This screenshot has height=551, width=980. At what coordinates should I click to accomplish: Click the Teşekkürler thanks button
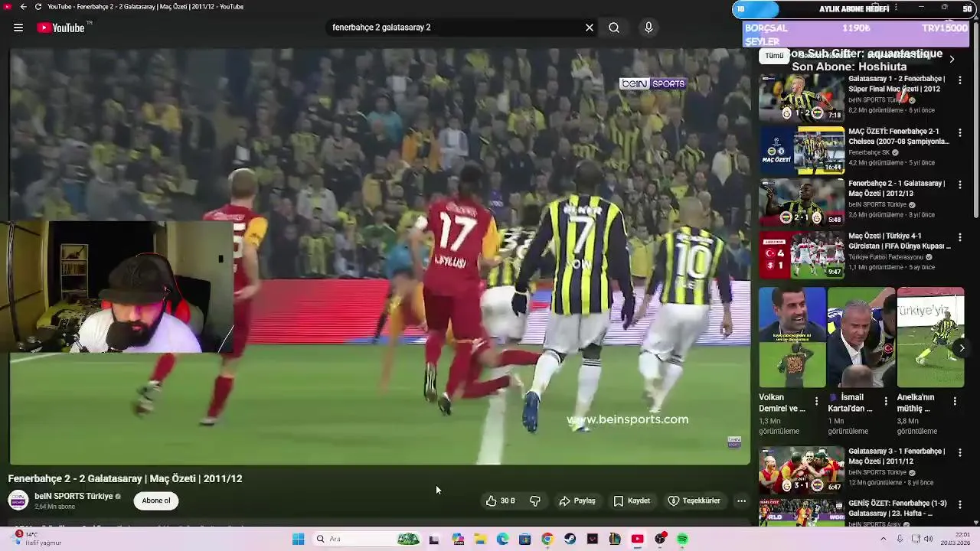pyautogui.click(x=694, y=500)
